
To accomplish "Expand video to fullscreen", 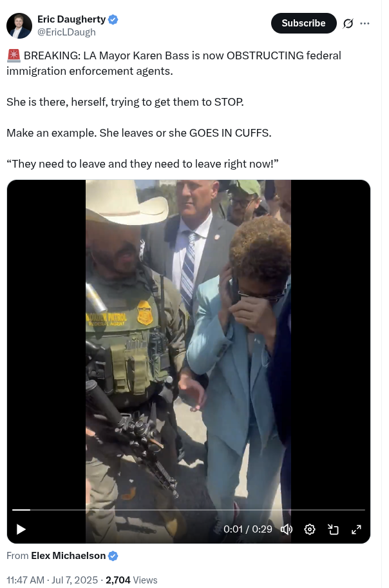I will pyautogui.click(x=356, y=529).
